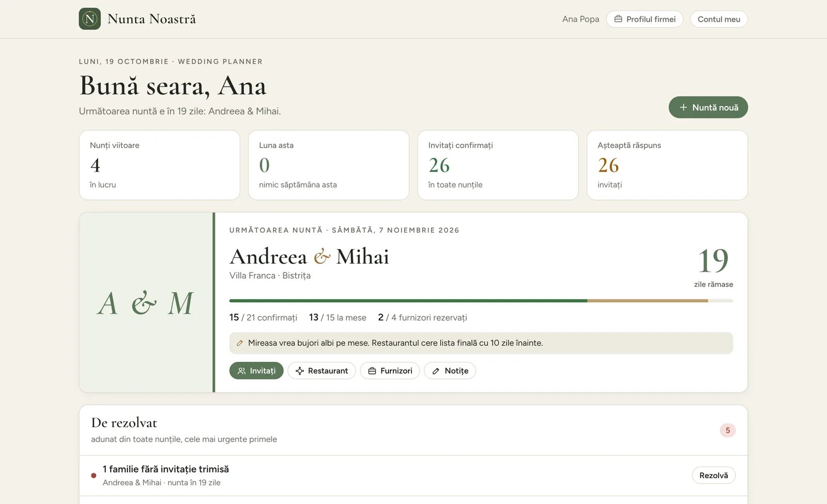
Task: Open the Restaurant section
Action: 321,371
